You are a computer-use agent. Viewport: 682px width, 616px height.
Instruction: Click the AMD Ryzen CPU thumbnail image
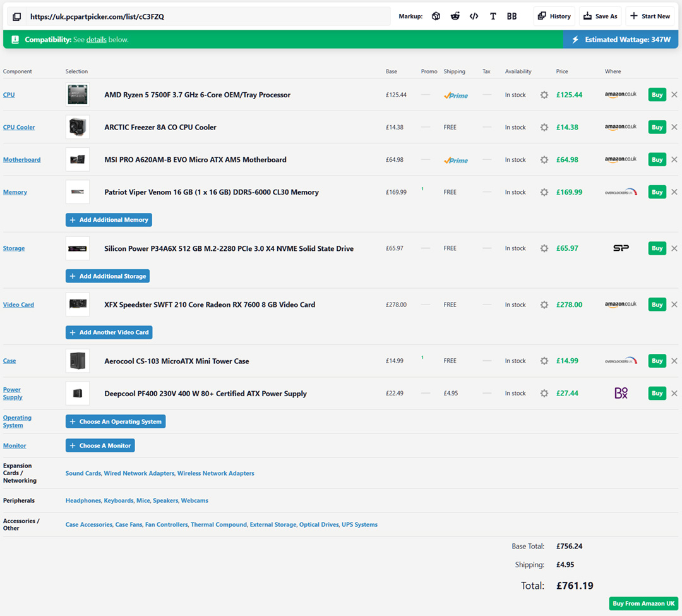pos(78,95)
